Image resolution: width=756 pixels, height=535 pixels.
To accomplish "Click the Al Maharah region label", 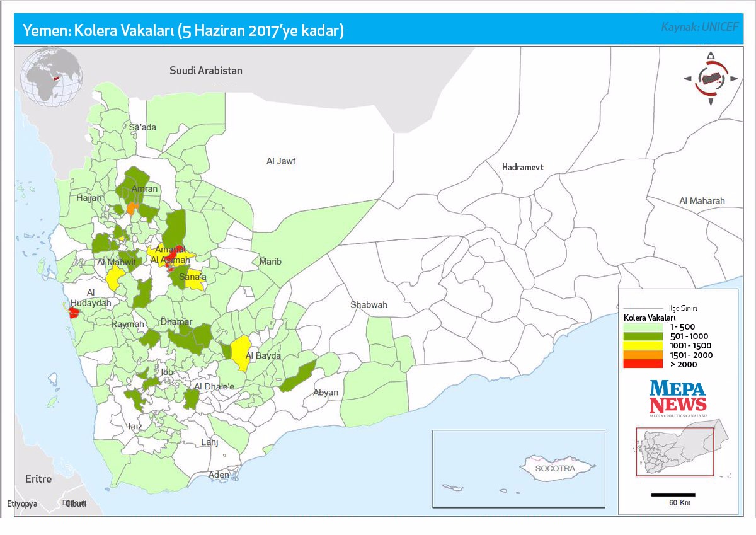I will (x=702, y=201).
